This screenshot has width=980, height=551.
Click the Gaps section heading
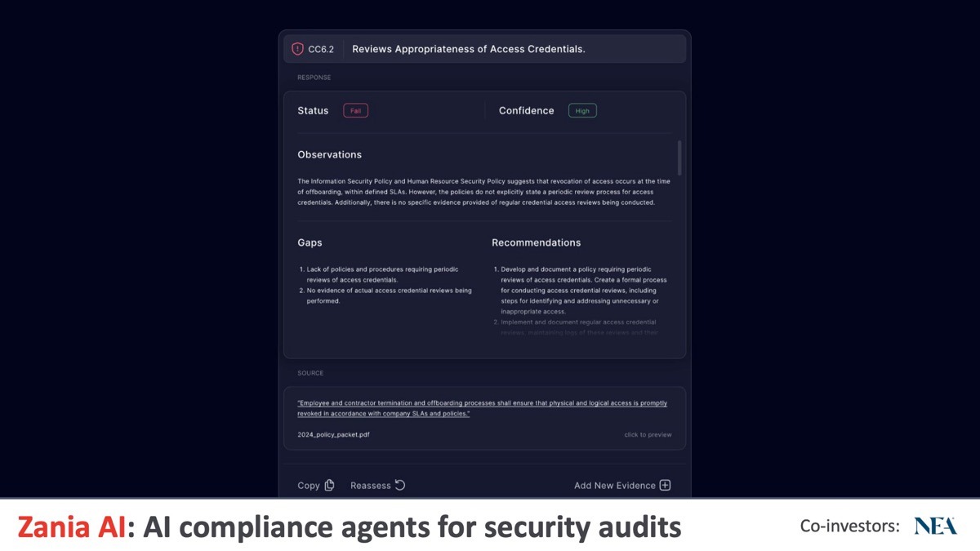click(310, 242)
